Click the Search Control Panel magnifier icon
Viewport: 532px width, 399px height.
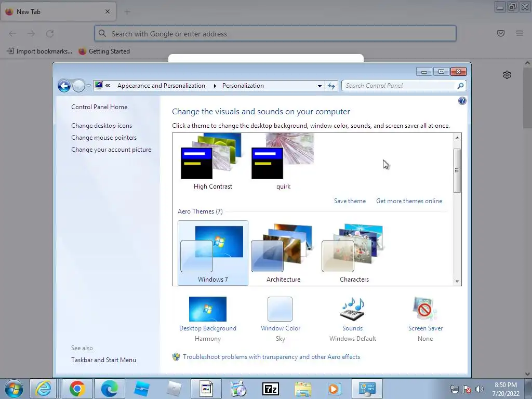[460, 86]
